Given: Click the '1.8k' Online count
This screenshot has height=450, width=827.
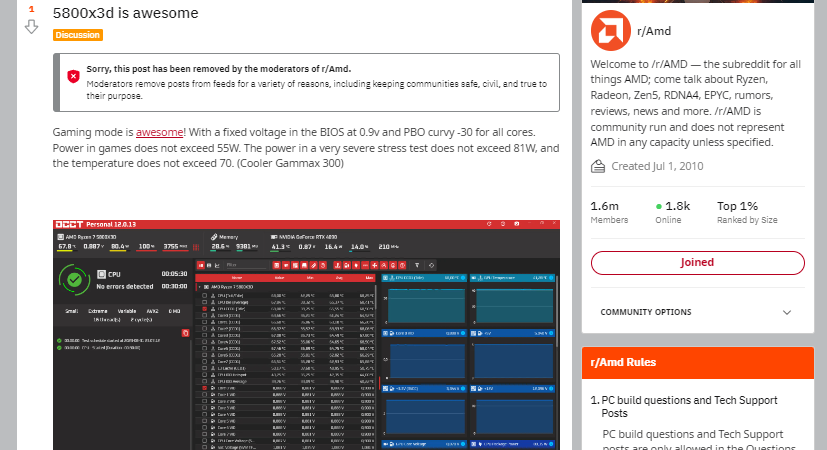Looking at the screenshot, I should [678, 206].
